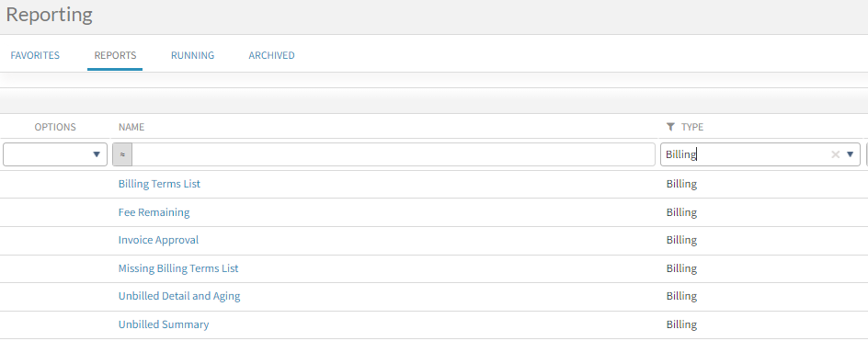Click the filter funnel icon beside TYPE
This screenshot has width=868, height=341.
click(670, 128)
